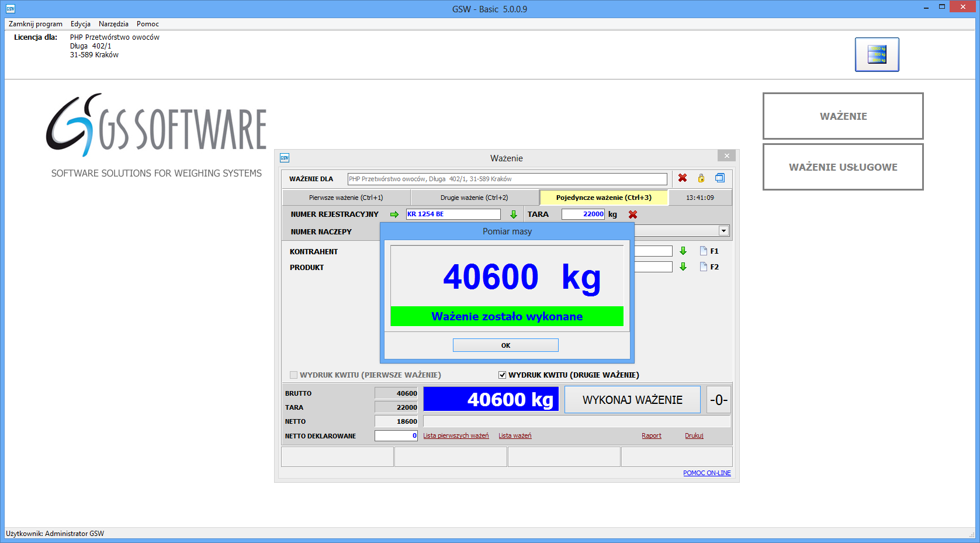The width and height of the screenshot is (980, 543).
Task: Click green right arrow beside Numer rejestracyjny
Action: (x=394, y=215)
